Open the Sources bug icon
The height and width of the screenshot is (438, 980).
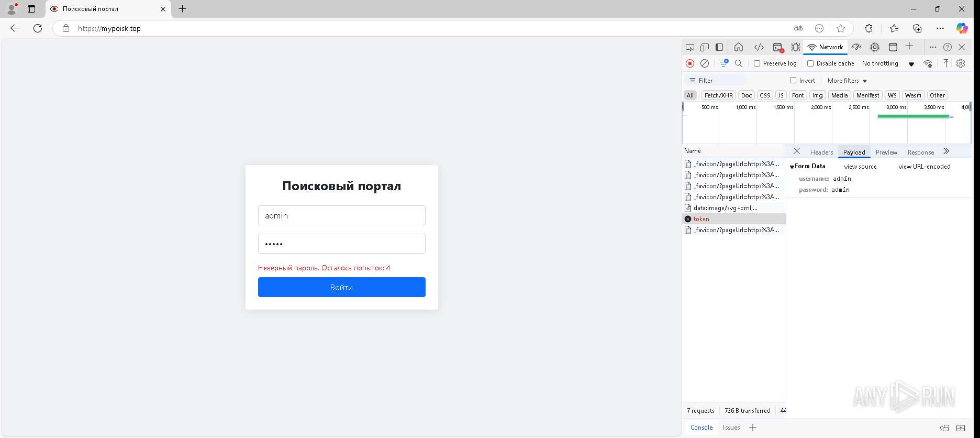click(796, 47)
